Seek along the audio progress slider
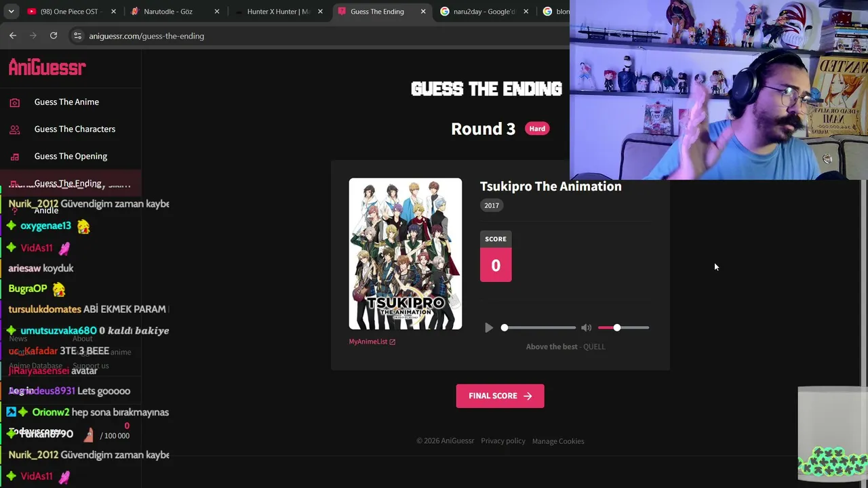Image resolution: width=868 pixels, height=488 pixels. point(539,328)
